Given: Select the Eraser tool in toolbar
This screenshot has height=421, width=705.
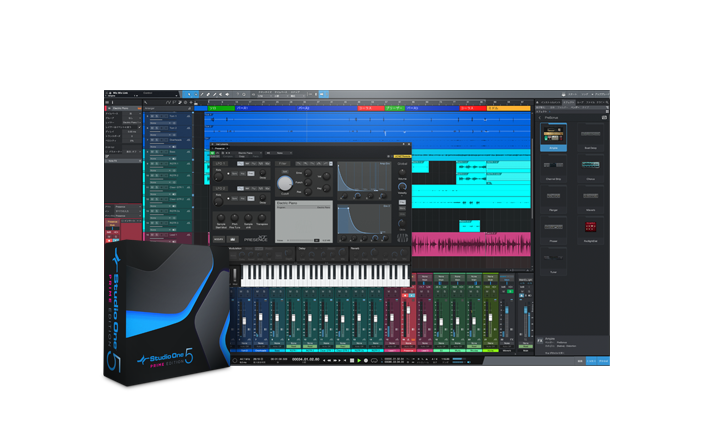Looking at the screenshot, I should coord(208,94).
